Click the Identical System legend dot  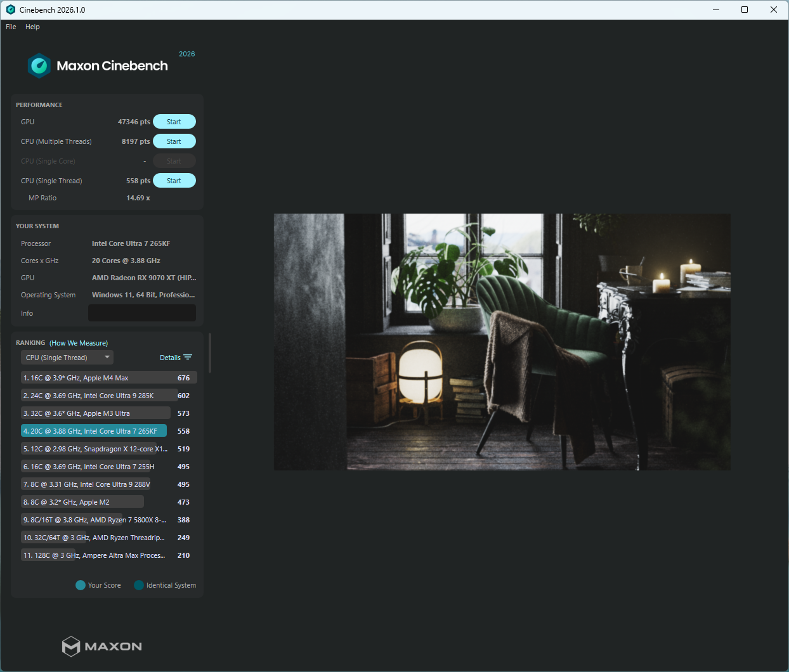click(139, 585)
